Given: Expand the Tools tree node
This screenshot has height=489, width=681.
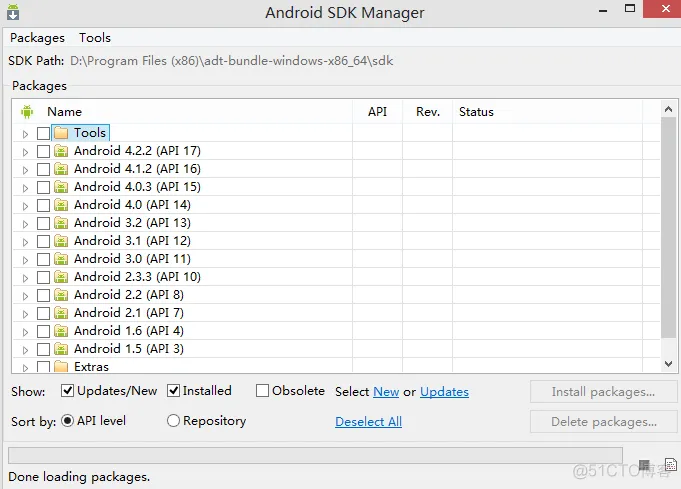Looking at the screenshot, I should tap(25, 134).
